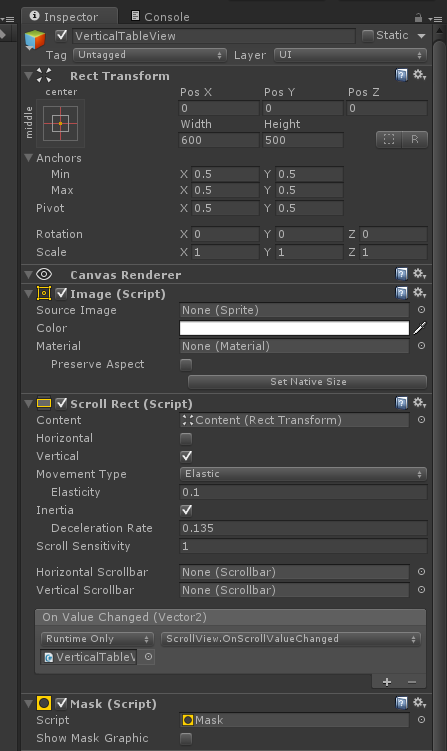Image resolution: width=447 pixels, height=751 pixels.
Task: Open the Scroll Rect gear settings menu
Action: [420, 403]
